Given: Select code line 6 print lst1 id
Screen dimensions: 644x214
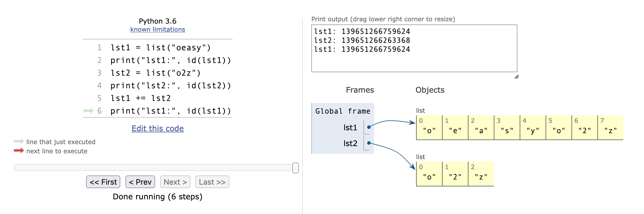Looking at the screenshot, I should [x=171, y=111].
